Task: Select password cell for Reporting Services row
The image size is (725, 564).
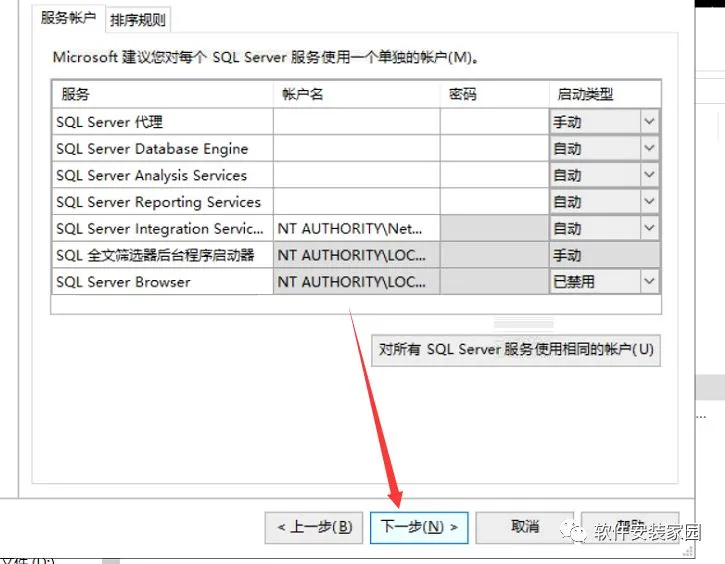Action: (x=494, y=202)
